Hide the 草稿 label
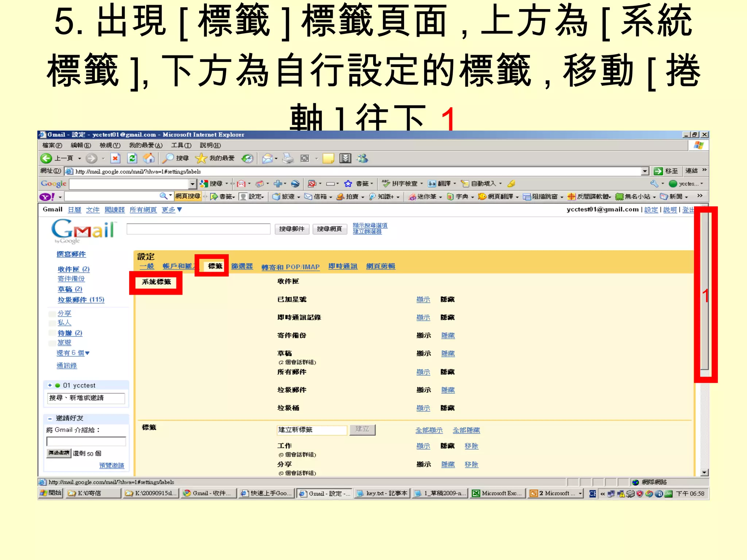747x560 pixels. coord(448,353)
